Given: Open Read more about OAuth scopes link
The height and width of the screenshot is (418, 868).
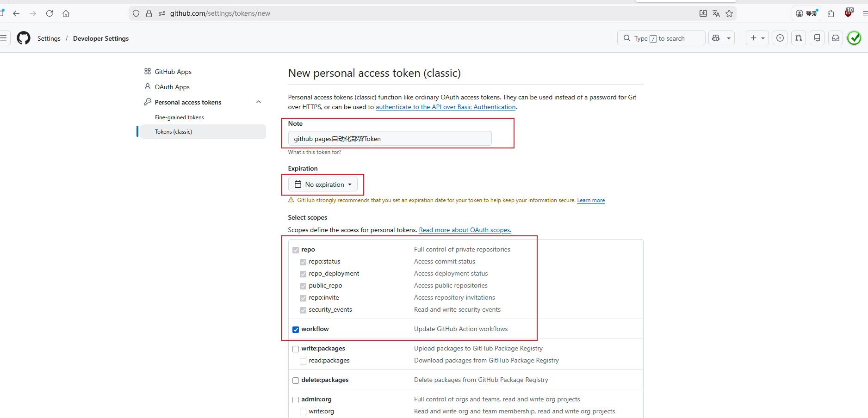Looking at the screenshot, I should 465,230.
